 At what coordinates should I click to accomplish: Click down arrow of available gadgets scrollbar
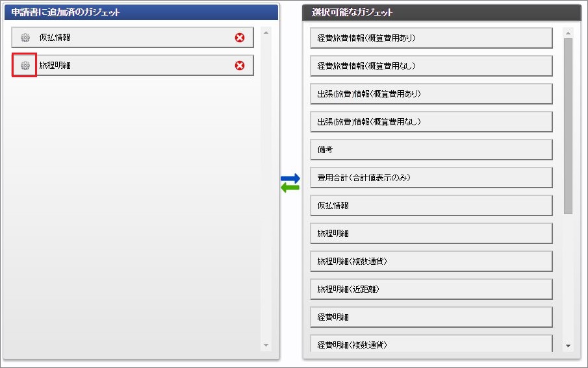pyautogui.click(x=568, y=346)
